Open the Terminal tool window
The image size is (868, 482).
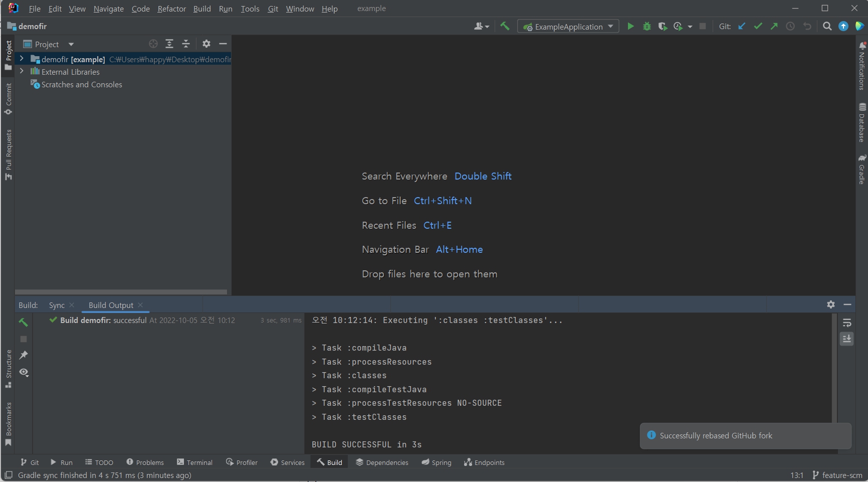[x=194, y=462]
